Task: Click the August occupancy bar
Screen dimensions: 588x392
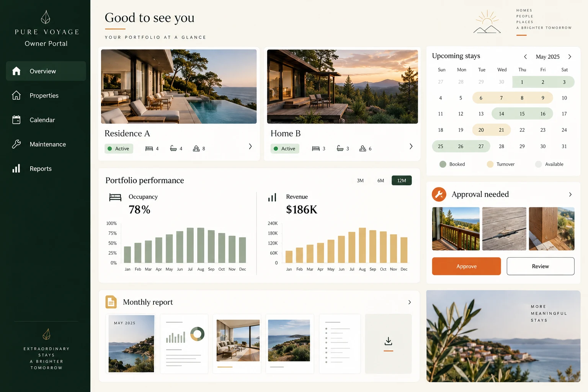Action: 201,245
